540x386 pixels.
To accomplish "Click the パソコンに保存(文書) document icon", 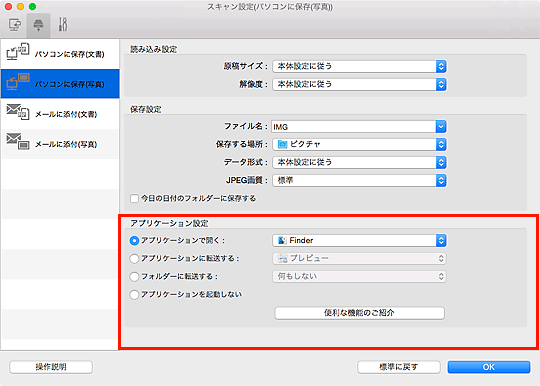I will (x=18, y=52).
